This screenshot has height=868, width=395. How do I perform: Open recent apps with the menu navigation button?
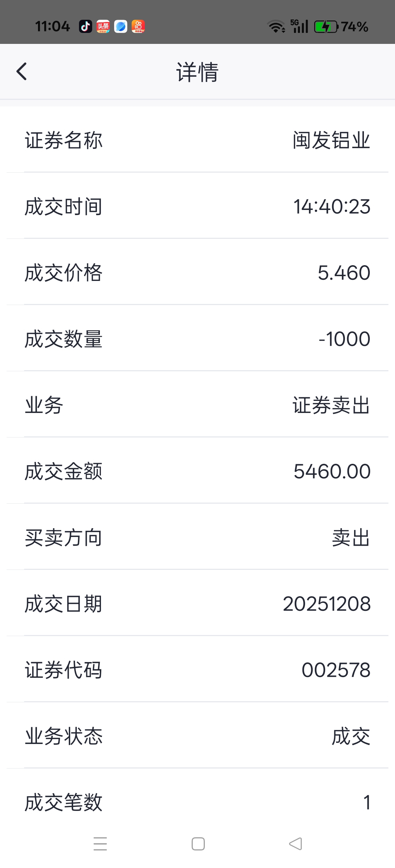[100, 844]
